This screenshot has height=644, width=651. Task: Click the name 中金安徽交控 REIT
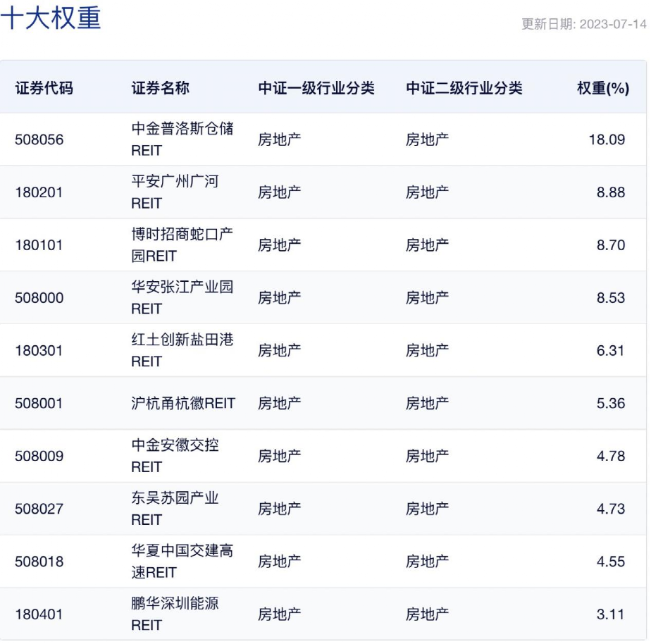175,456
